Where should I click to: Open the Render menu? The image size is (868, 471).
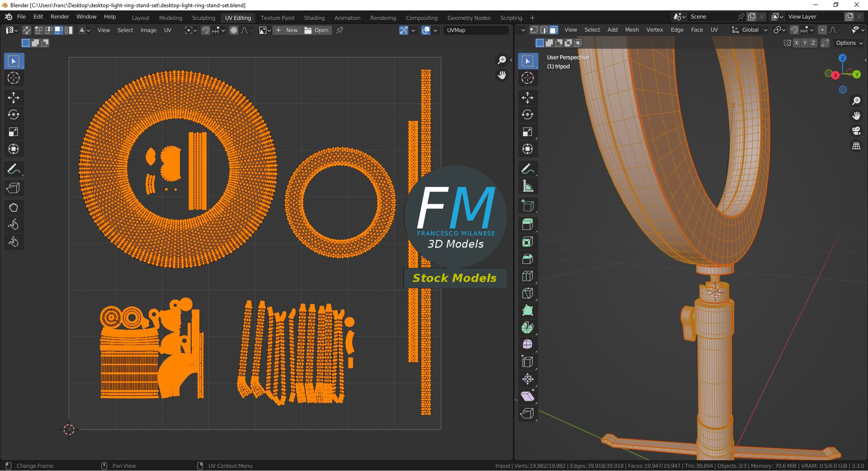[x=60, y=17]
